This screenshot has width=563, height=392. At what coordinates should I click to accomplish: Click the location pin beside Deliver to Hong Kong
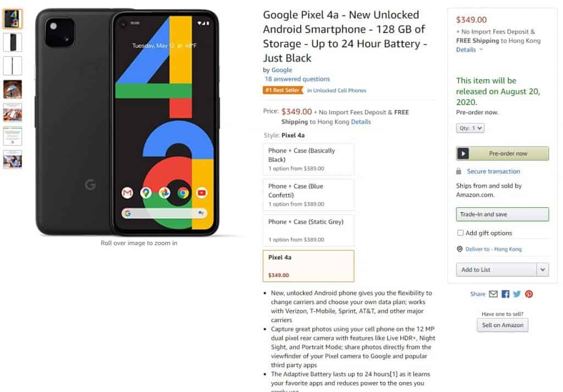tap(460, 249)
